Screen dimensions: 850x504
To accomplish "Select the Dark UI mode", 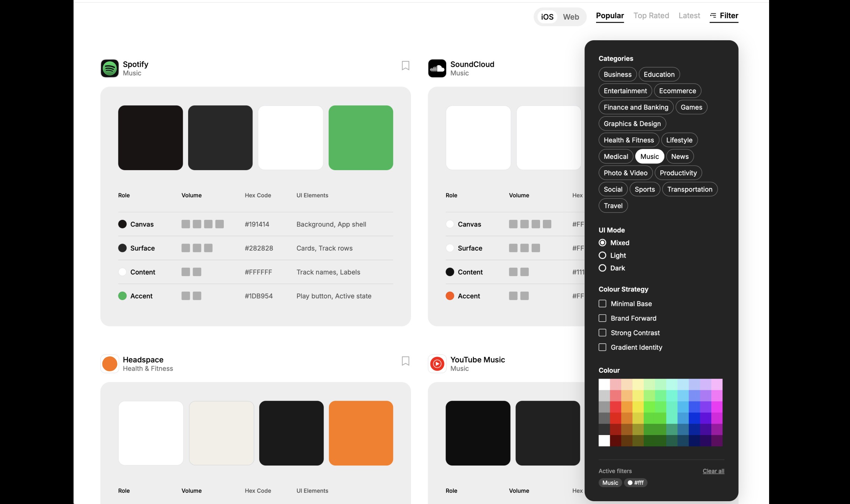I will click(x=602, y=268).
